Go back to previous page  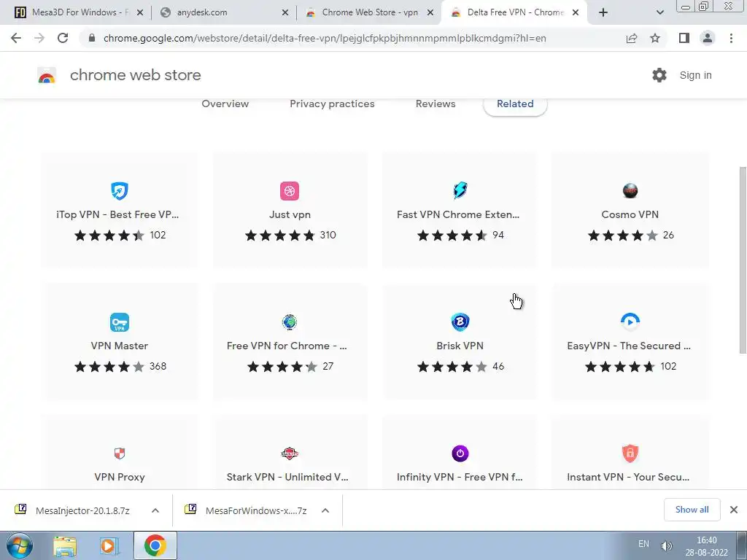[x=16, y=38]
